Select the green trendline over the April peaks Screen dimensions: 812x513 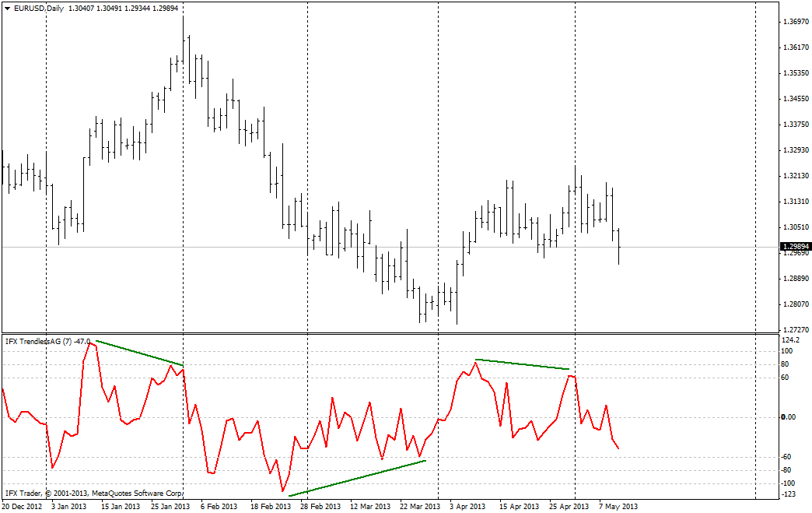coord(523,364)
